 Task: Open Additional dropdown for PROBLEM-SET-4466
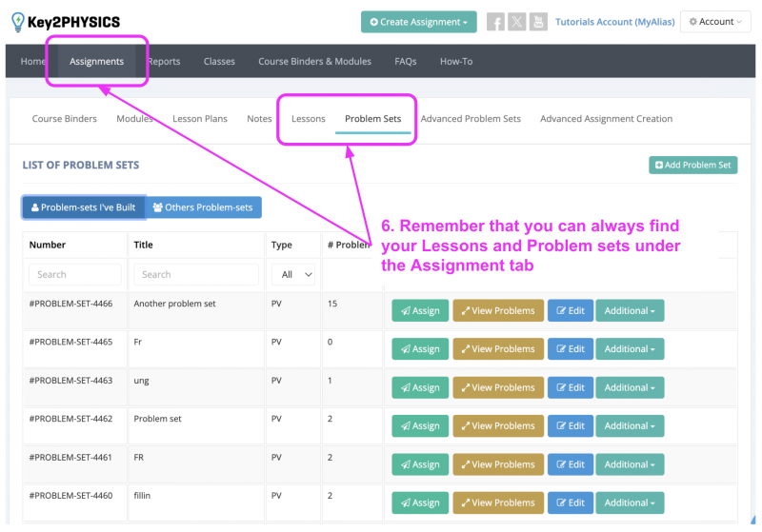[630, 310]
